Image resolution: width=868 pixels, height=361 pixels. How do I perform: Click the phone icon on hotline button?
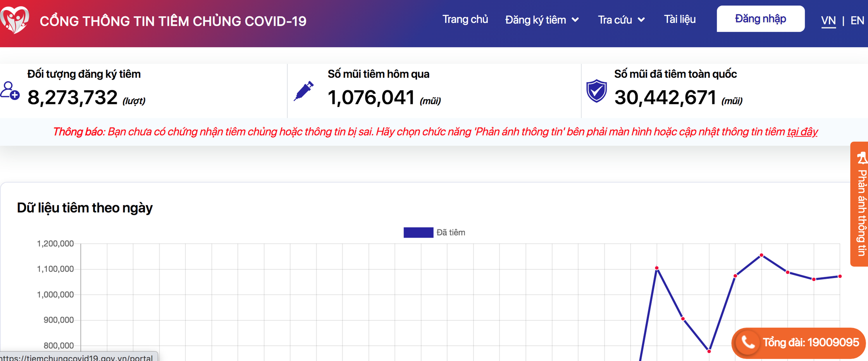coord(748,343)
